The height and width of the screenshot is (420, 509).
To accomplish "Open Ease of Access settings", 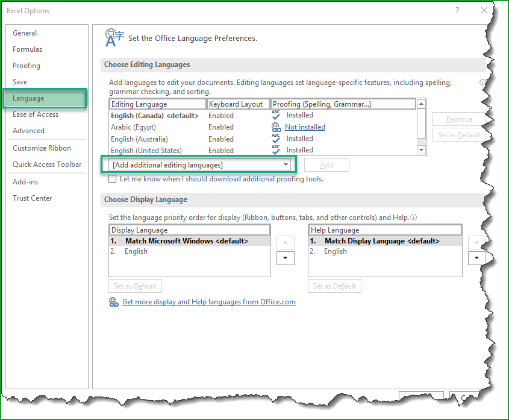I will [x=36, y=114].
